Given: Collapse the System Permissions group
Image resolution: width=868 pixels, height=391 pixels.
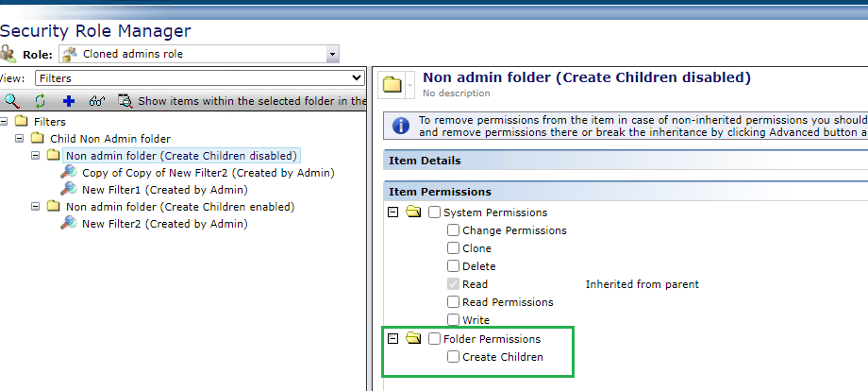Looking at the screenshot, I should click(x=392, y=212).
